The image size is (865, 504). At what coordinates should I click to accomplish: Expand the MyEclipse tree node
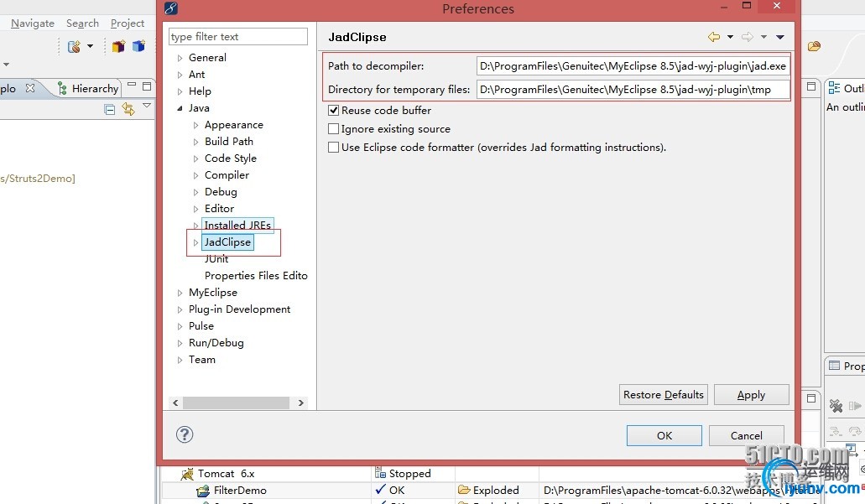pyautogui.click(x=180, y=293)
